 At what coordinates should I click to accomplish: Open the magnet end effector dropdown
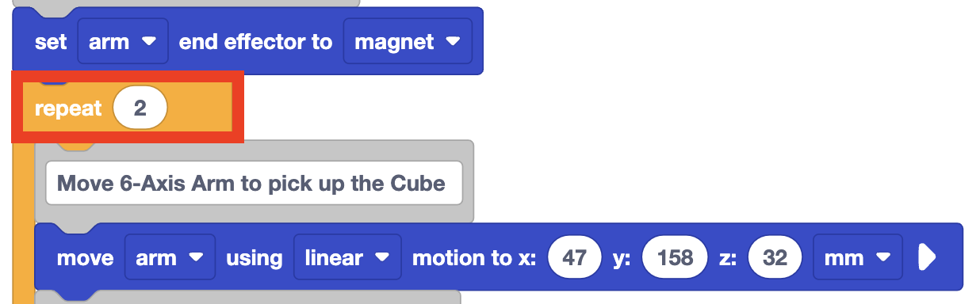point(408,42)
